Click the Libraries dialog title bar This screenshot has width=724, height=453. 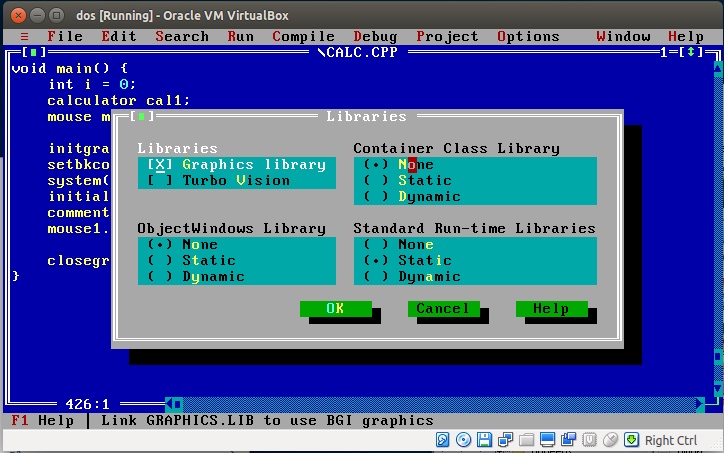(x=367, y=116)
